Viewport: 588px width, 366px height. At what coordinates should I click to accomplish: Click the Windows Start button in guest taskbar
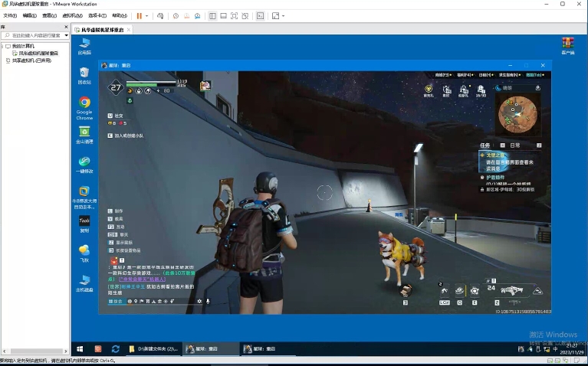80,349
